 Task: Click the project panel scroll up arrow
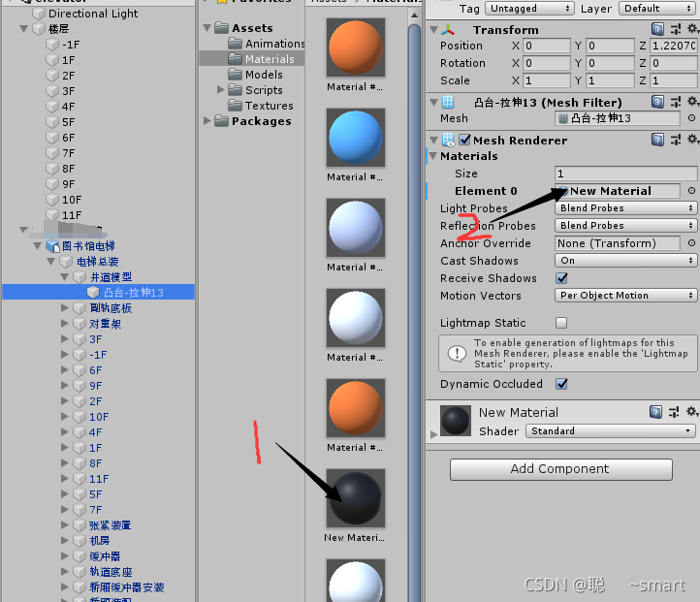tap(414, 16)
